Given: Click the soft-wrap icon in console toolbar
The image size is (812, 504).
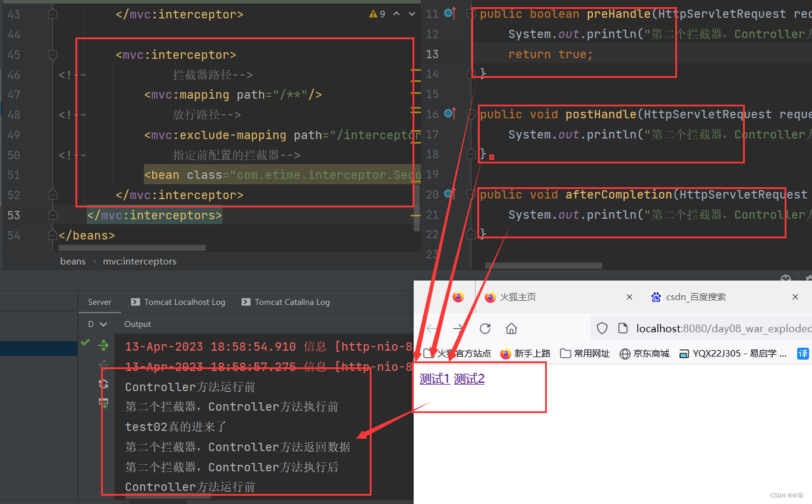Looking at the screenshot, I should click(103, 385).
